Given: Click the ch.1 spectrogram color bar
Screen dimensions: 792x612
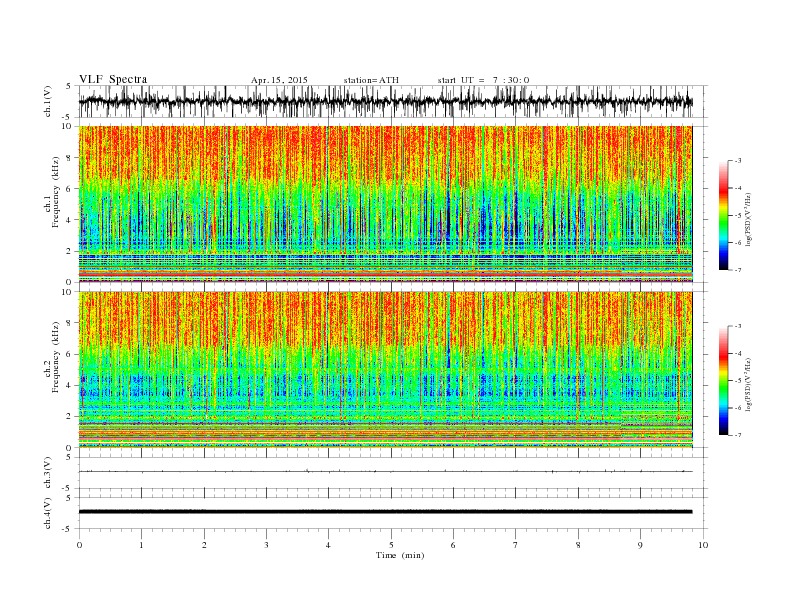Looking at the screenshot, I should tap(724, 215).
